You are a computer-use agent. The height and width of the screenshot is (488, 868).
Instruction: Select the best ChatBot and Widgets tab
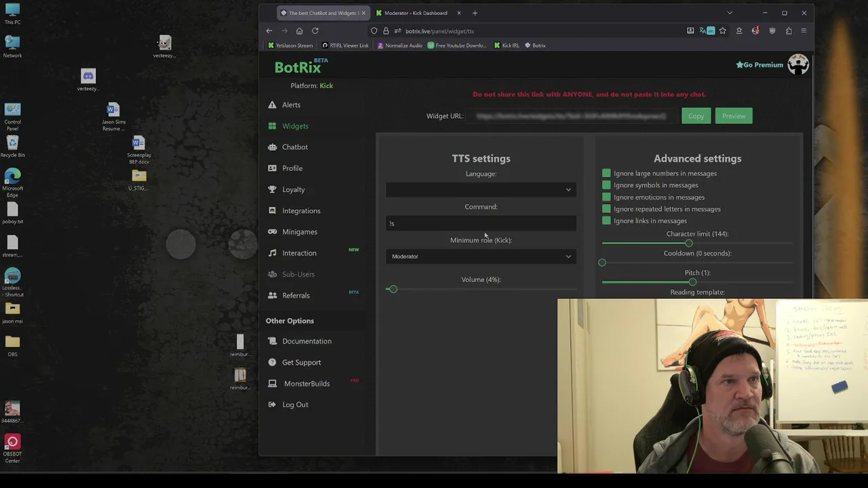pos(323,13)
